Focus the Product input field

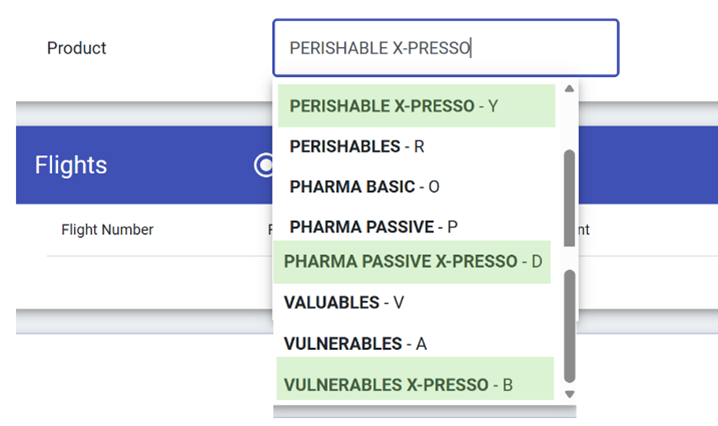pos(445,48)
